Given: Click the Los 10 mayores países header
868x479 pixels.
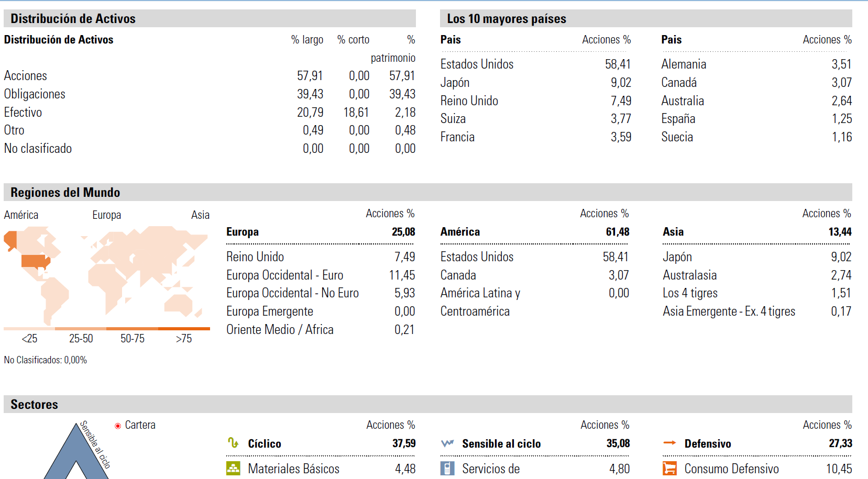Looking at the screenshot, I should tap(506, 19).
